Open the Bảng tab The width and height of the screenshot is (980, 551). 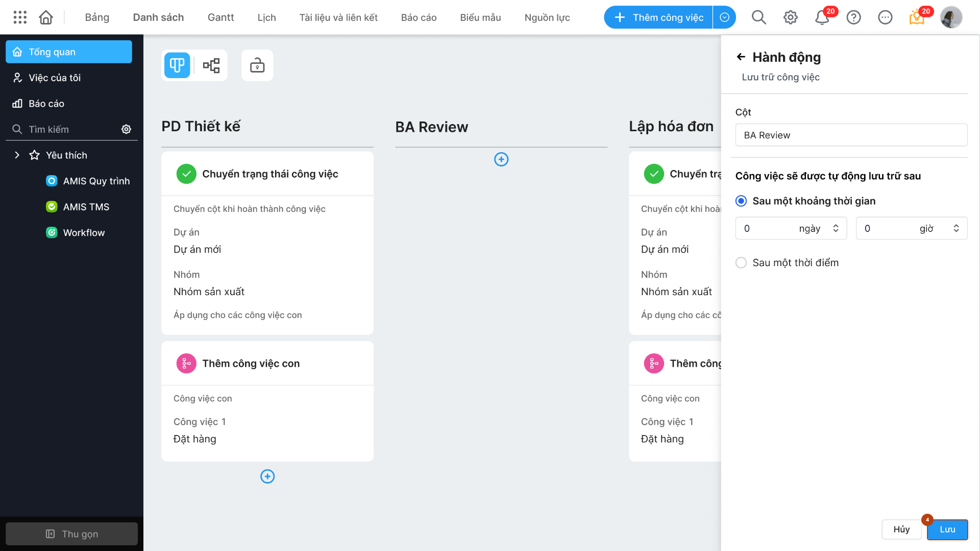(97, 17)
